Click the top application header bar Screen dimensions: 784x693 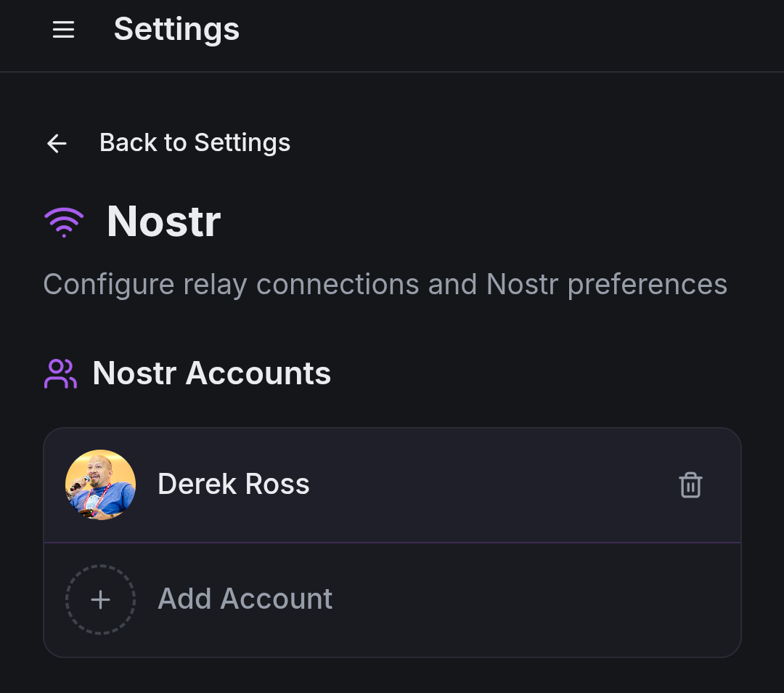click(x=392, y=36)
